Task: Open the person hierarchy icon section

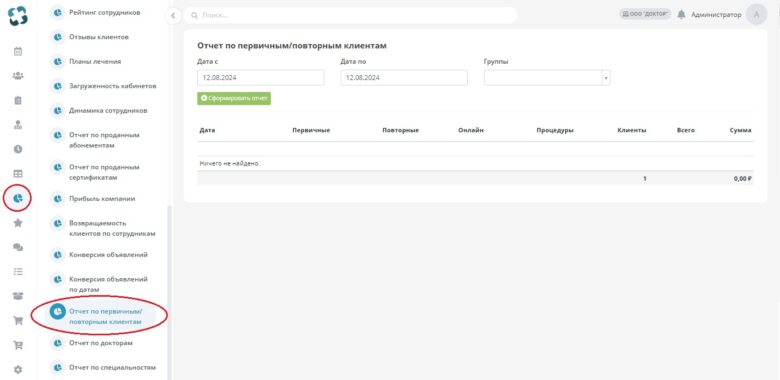Action: pyautogui.click(x=18, y=125)
